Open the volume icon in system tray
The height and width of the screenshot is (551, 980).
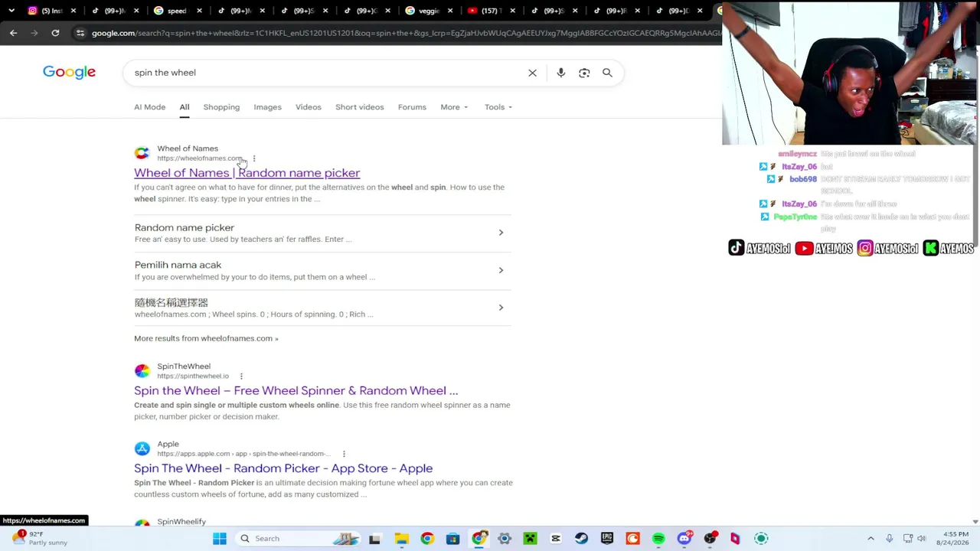[x=922, y=539]
